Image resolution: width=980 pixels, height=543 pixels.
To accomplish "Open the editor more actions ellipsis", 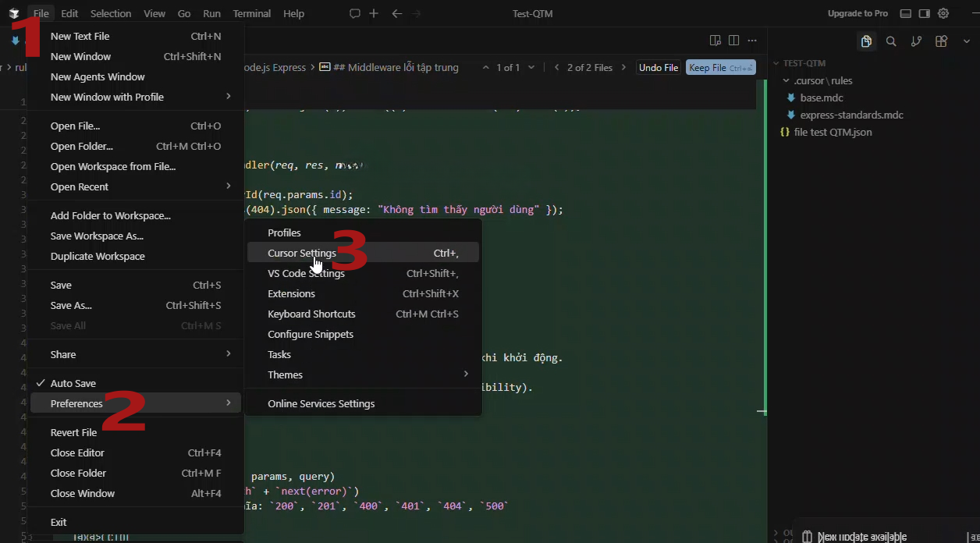I will pyautogui.click(x=752, y=41).
